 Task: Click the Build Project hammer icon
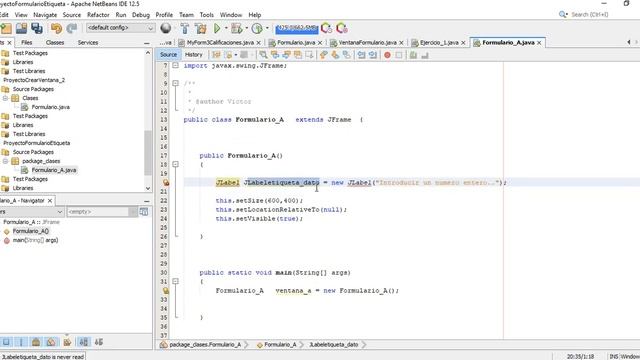coord(184,28)
